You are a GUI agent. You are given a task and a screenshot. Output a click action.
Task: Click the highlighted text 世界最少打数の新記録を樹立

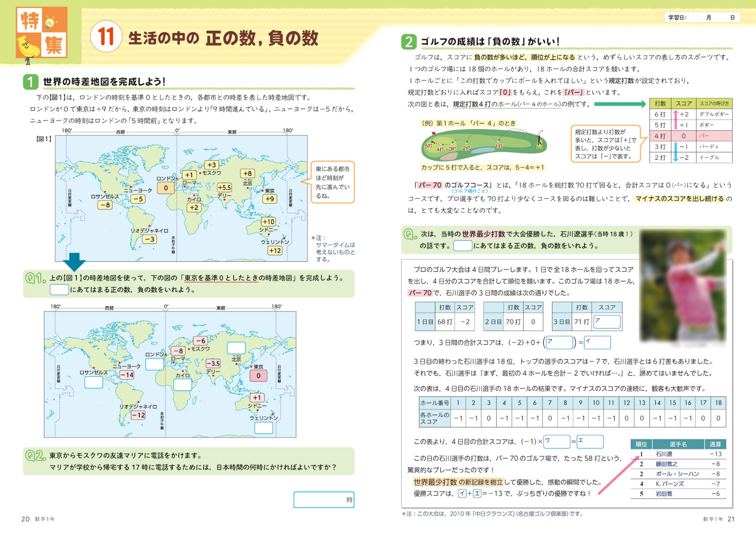click(458, 482)
